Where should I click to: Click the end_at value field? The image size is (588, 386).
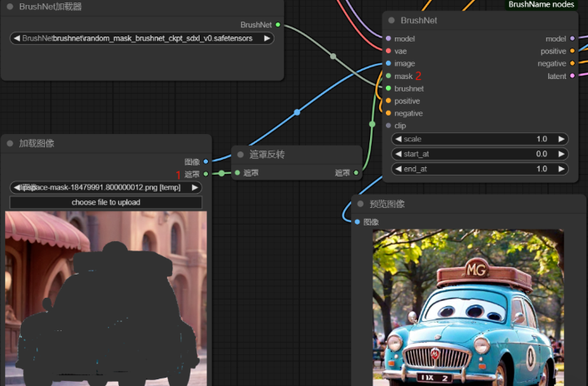pos(480,169)
